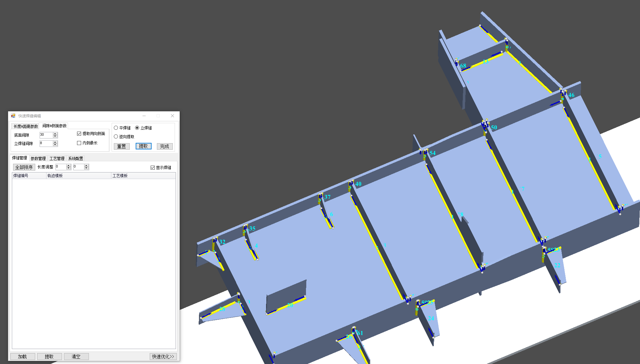Uncheck the 提取同向侧面 checkbox
Image resolution: width=640 pixels, height=364 pixels.
79,134
